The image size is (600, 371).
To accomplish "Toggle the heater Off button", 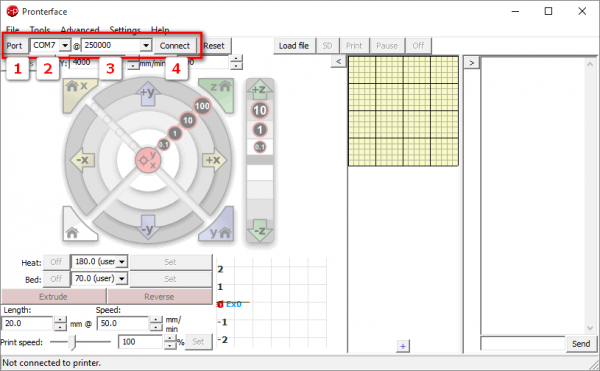I will point(56,262).
